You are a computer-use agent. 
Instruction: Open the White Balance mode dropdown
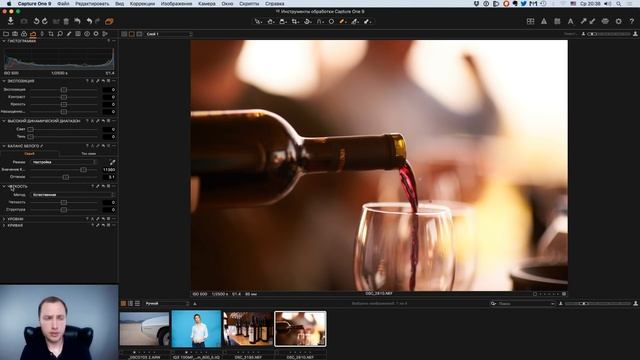(64, 162)
